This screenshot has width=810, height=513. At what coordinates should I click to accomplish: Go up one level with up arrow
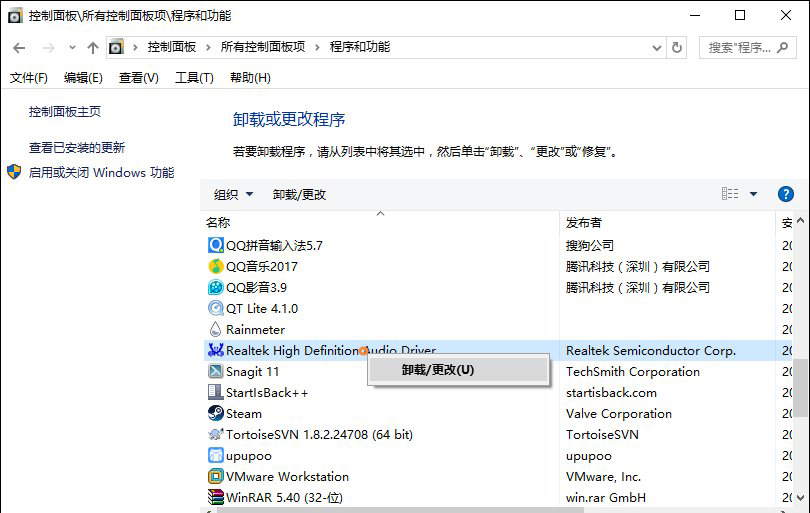pos(93,48)
